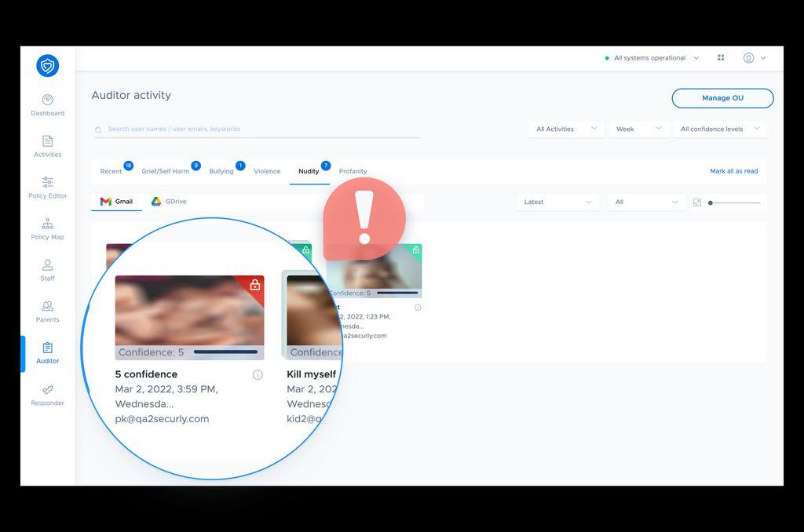The height and width of the screenshot is (532, 804).
Task: Open Activities in the sidebar
Action: (x=48, y=147)
